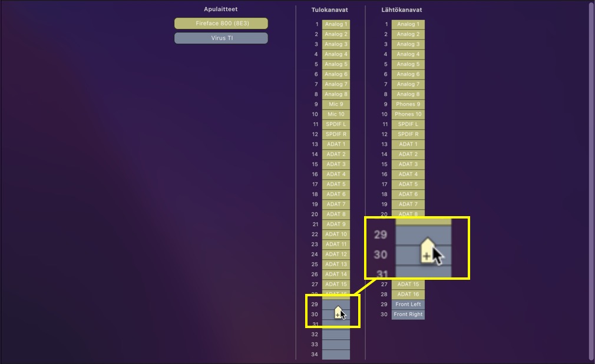This screenshot has width=595, height=364.
Task: Select Analog 8 in the Lähtökanavat column
Action: coord(408,94)
